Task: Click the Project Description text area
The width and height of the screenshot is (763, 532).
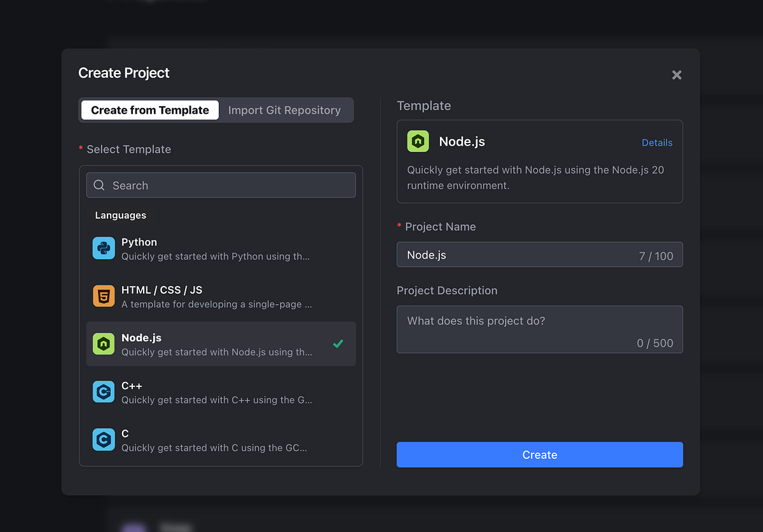Action: [540, 329]
